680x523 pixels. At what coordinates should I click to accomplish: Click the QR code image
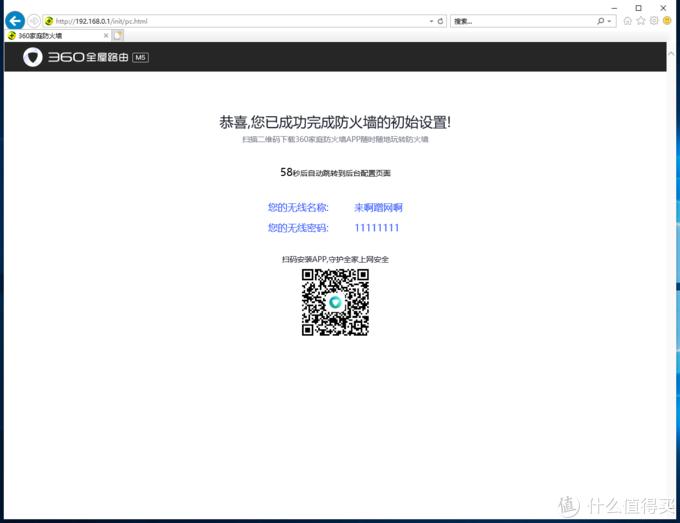335,302
